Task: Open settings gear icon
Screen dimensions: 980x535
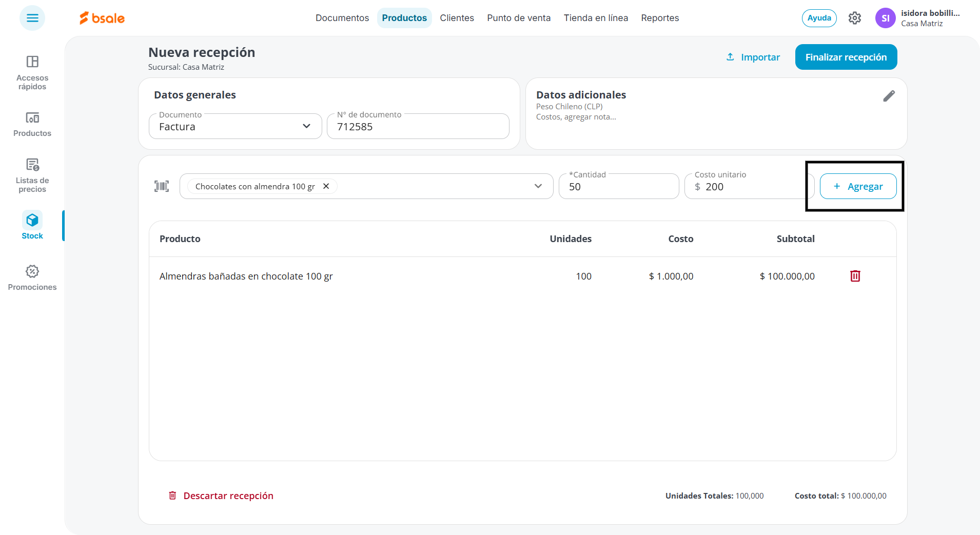Action: point(854,18)
